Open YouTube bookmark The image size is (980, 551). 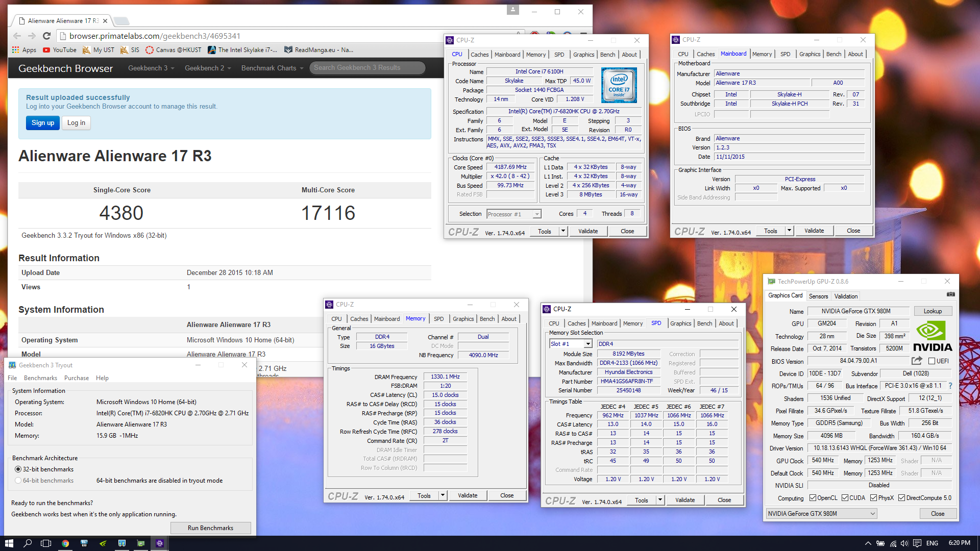(x=60, y=50)
